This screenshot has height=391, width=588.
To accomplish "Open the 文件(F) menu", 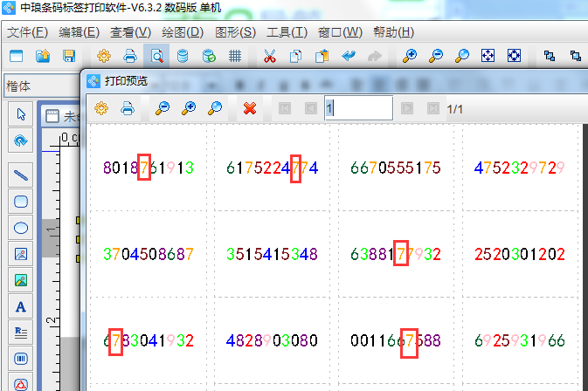I will pyautogui.click(x=27, y=32).
